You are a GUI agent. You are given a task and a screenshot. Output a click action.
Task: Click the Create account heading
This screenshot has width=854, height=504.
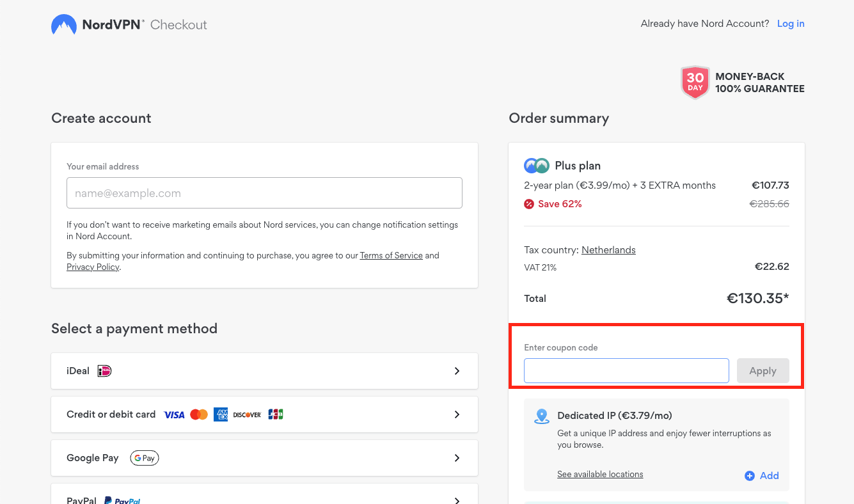(x=101, y=118)
